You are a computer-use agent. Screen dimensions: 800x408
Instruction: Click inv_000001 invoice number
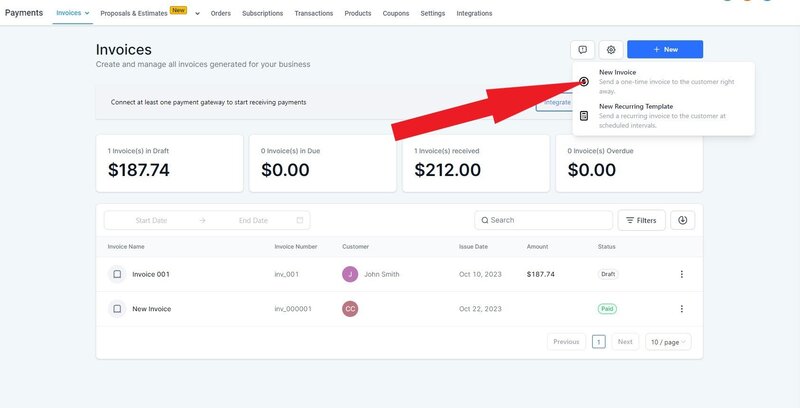tap(293, 309)
